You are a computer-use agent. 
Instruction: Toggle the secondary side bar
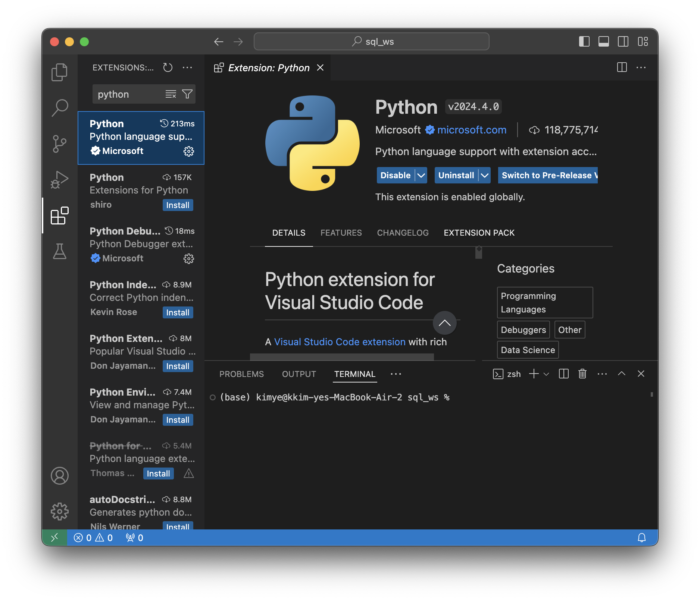tap(623, 41)
